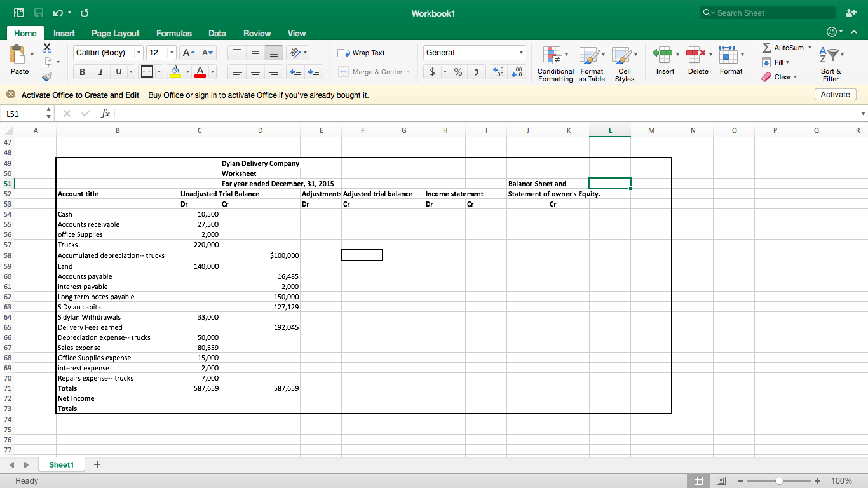868x488 pixels.
Task: Expand the formula bar
Action: tap(862, 114)
